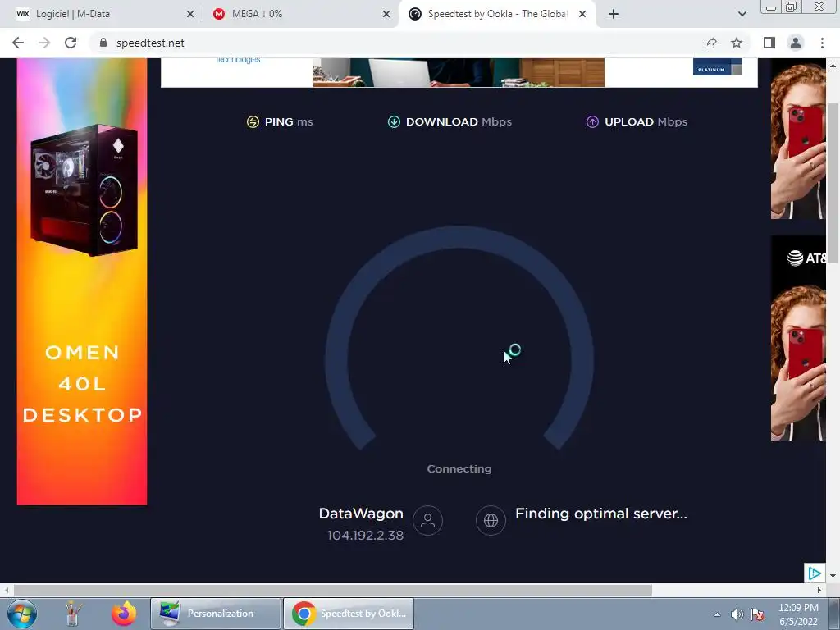Image resolution: width=840 pixels, height=630 pixels.
Task: Switch to the MEGA 0% tab
Action: (x=300, y=14)
